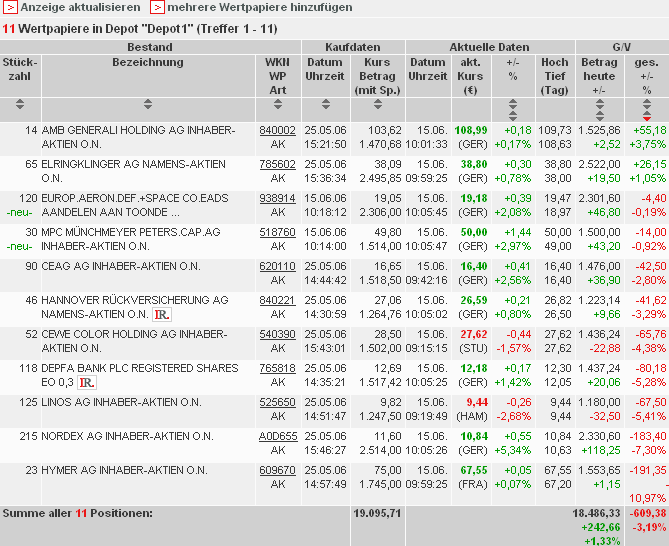Click Nordex total loss -183,40

coord(648,436)
